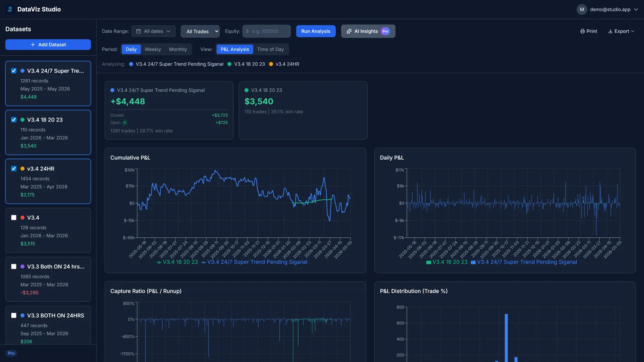Click the Datasets sidebar heading
This screenshot has width=644, height=362.
18,29
